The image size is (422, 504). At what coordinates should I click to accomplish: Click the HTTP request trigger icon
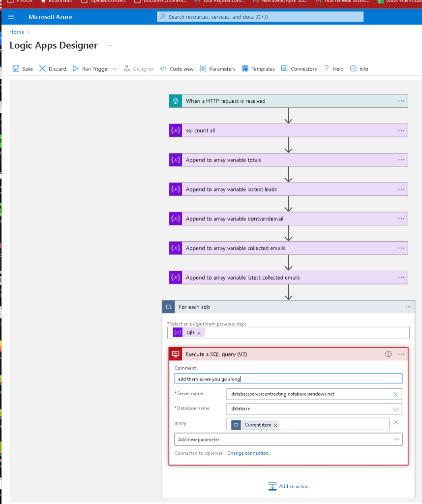176,101
